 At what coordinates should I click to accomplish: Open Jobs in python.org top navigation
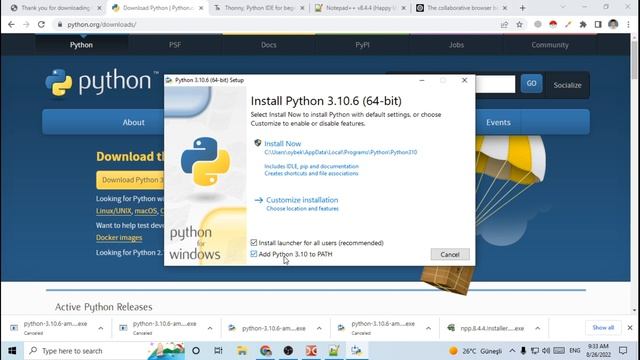[x=456, y=45]
